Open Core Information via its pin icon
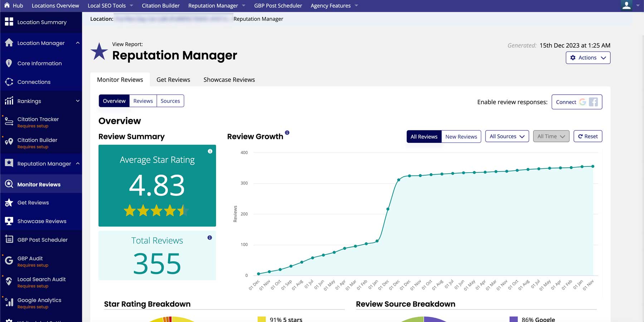 coord(9,63)
